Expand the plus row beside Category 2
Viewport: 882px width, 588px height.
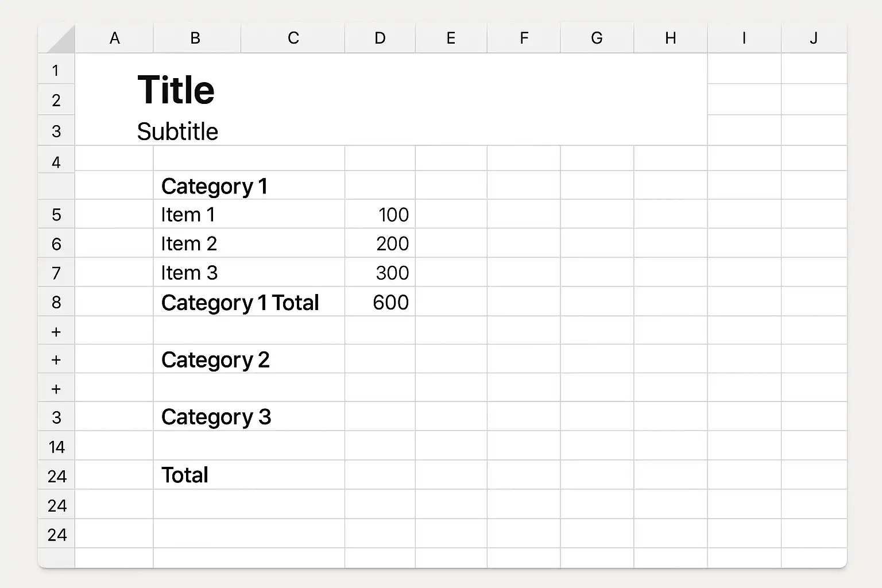[56, 360]
